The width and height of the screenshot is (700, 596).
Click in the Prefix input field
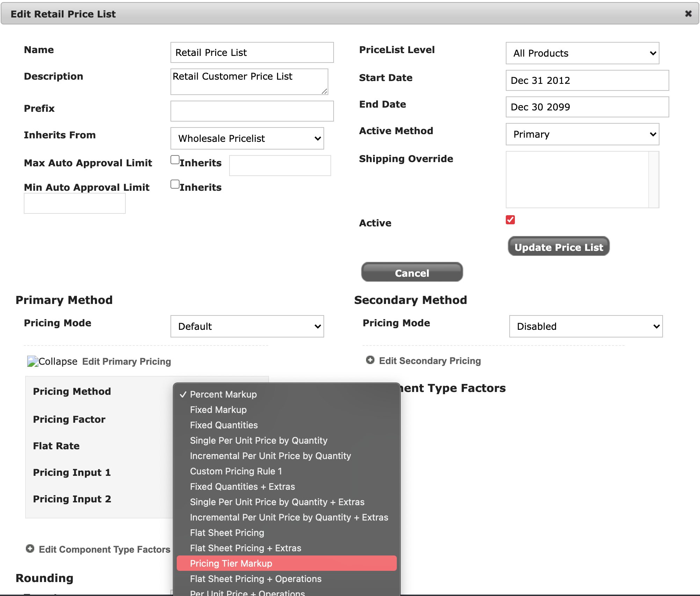[252, 111]
